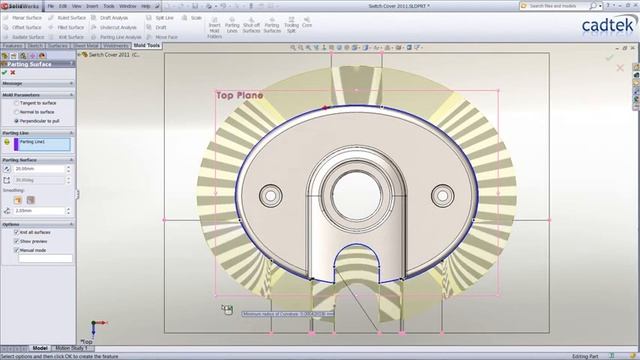Open the Window menu

point(128,6)
